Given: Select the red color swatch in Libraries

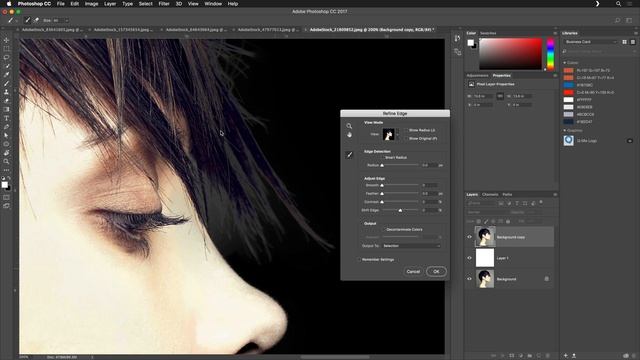Looking at the screenshot, I should tap(569, 93).
